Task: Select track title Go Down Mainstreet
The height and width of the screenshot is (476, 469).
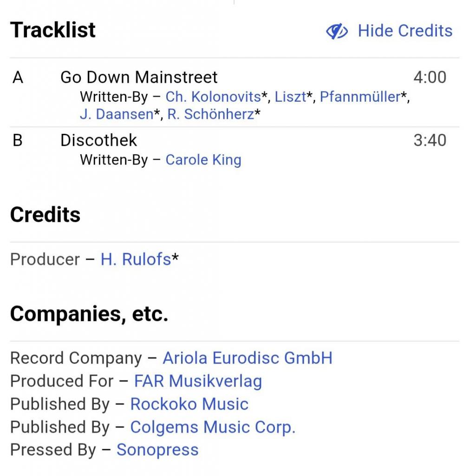Action: tap(139, 77)
